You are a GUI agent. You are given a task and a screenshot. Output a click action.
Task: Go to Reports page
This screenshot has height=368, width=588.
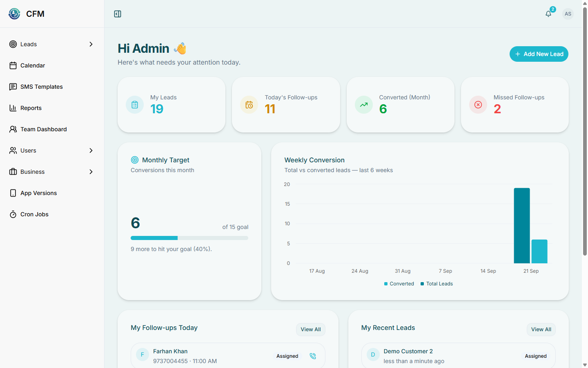click(x=52, y=108)
